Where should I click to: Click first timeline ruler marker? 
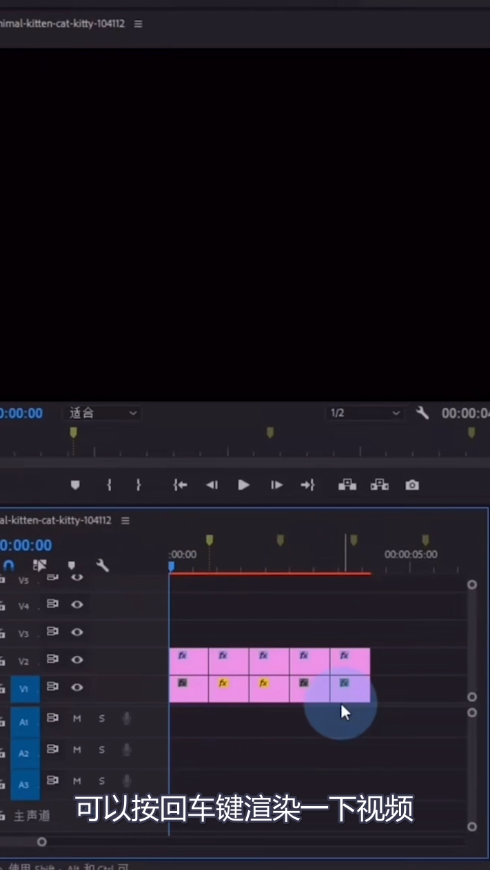209,540
